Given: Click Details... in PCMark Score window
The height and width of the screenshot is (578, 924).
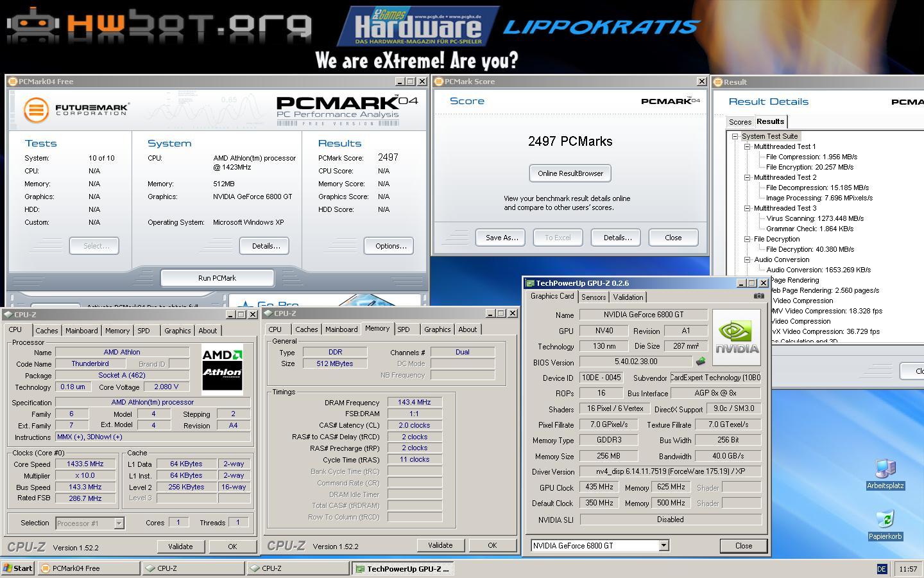Looking at the screenshot, I should 617,238.
